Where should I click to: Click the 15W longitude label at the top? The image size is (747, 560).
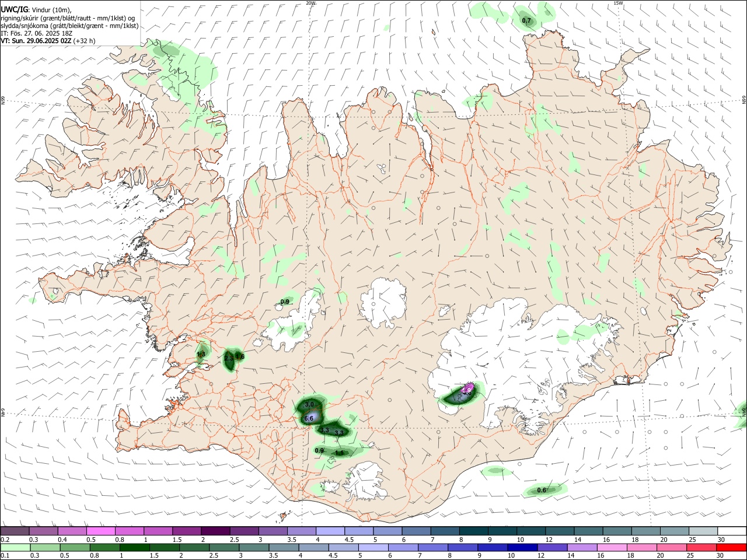[x=618, y=3]
